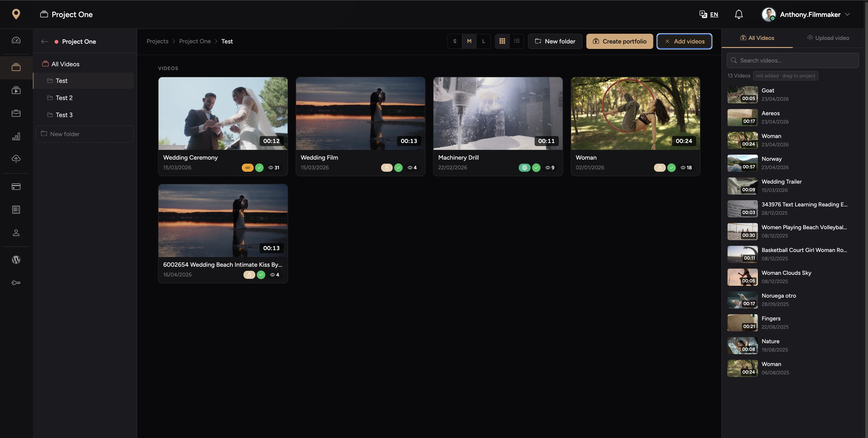This screenshot has height=438, width=868.
Task: Open the analytics bar chart icon
Action: pyautogui.click(x=16, y=136)
